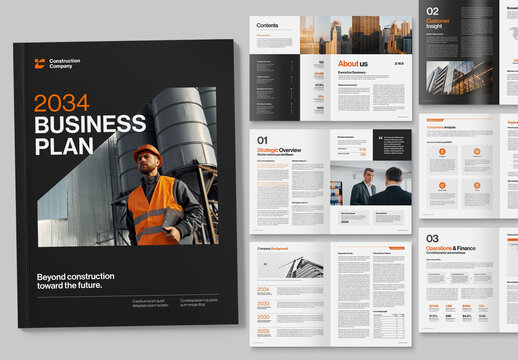Click the '2030' timeline year
518x360 pixels.
tap(263, 317)
